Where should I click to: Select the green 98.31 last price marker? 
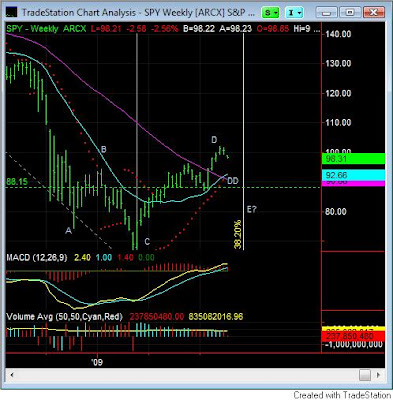[x=353, y=159]
